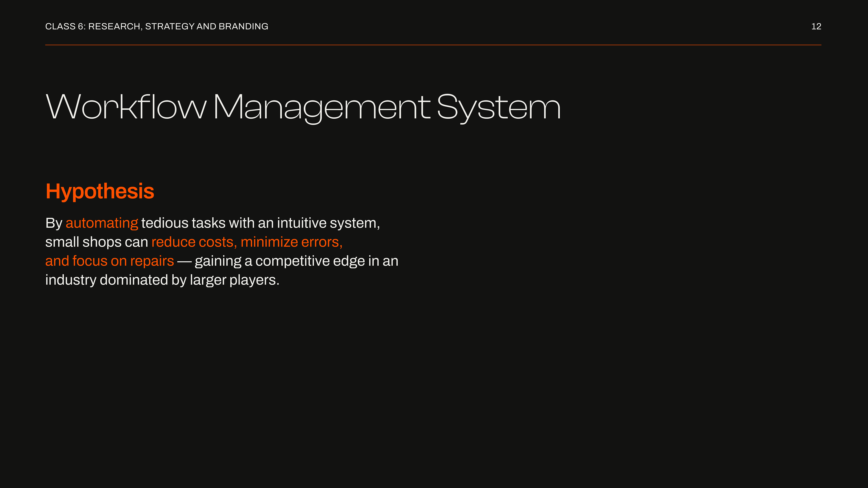The width and height of the screenshot is (868, 488).
Task: Click the text 'gaining a competitive edge in an'
Action: 297,261
